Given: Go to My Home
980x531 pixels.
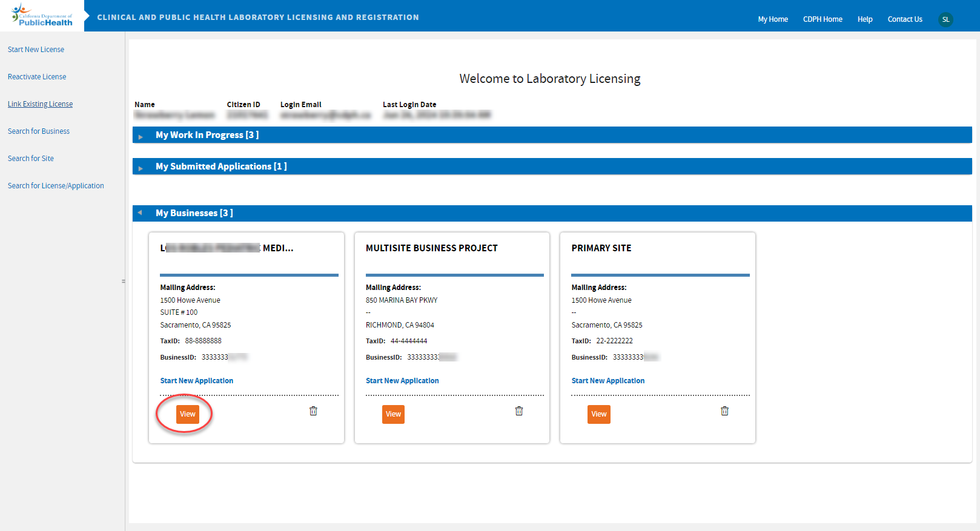Looking at the screenshot, I should (773, 19).
